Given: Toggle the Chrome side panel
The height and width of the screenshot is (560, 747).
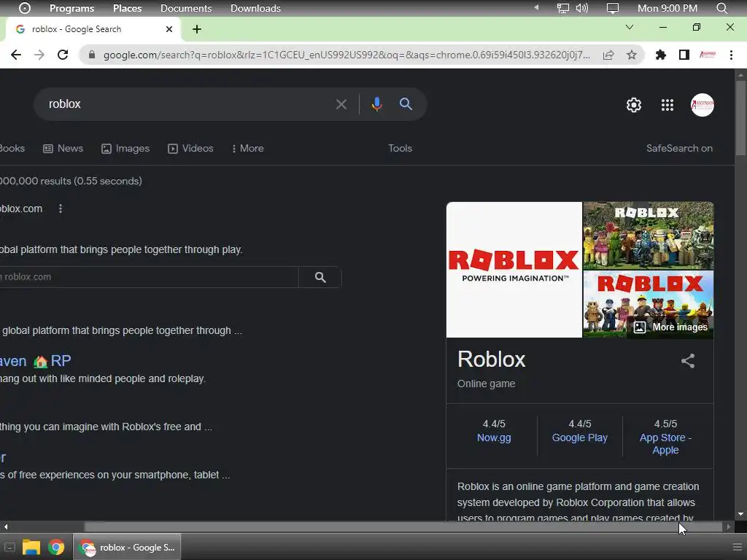Looking at the screenshot, I should click(684, 55).
